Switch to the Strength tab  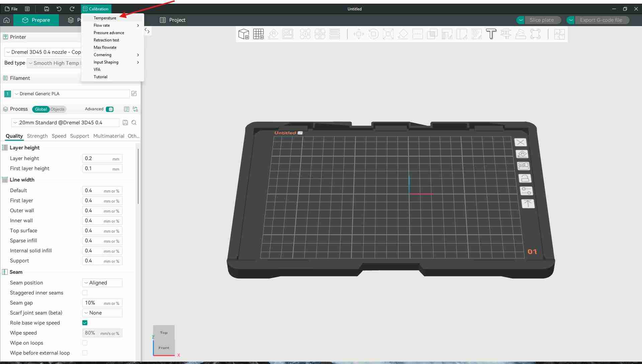(37, 136)
